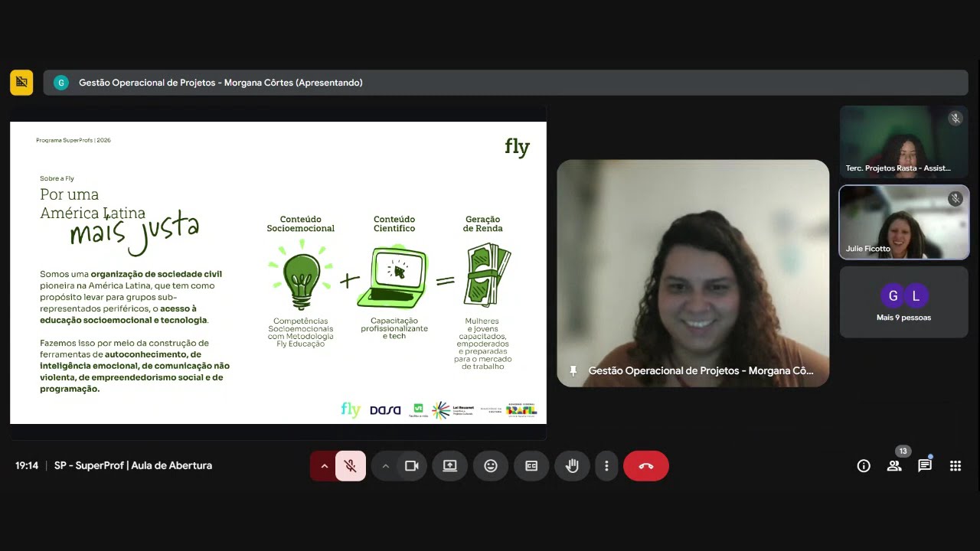Select Julie Ficotto's video tile
Screen dimensions: 980x551
coord(904,222)
